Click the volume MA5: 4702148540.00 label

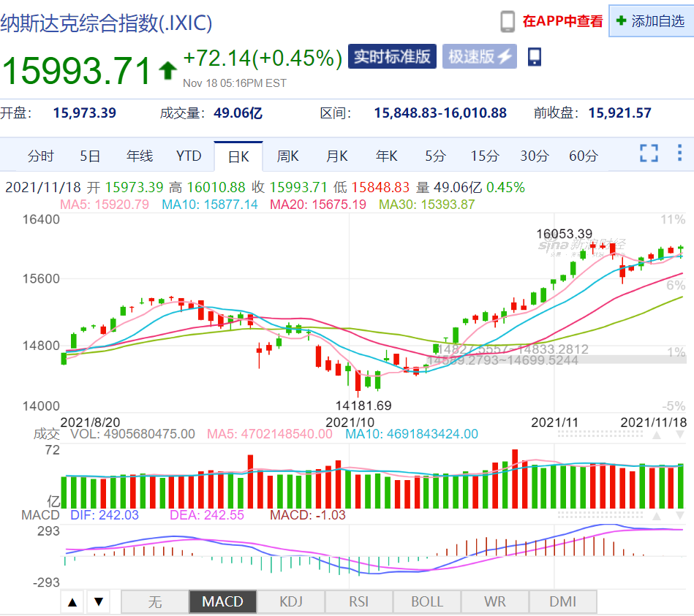click(x=270, y=434)
